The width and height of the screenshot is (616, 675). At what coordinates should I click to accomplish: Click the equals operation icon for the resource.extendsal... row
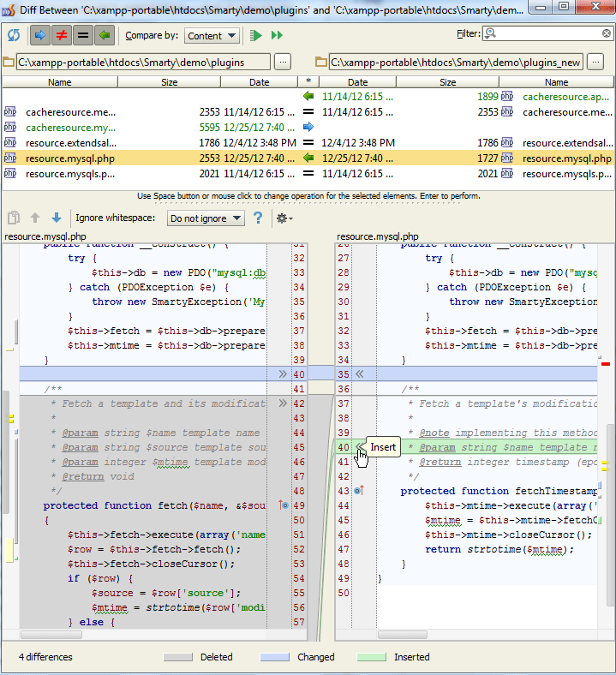coord(308,142)
